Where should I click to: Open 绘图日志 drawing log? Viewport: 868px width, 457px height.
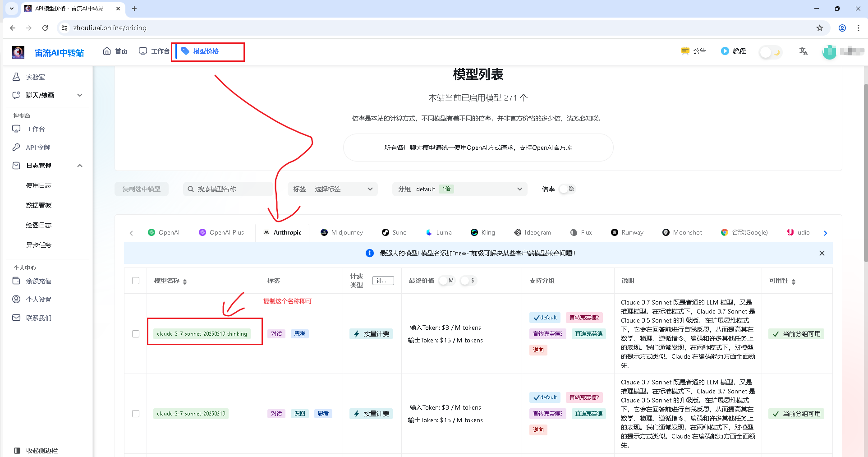39,225
